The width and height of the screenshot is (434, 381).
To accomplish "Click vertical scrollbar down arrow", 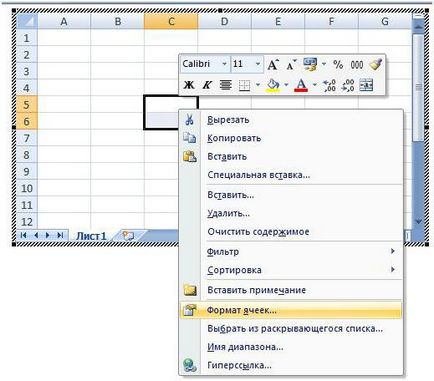I will click(x=418, y=221).
